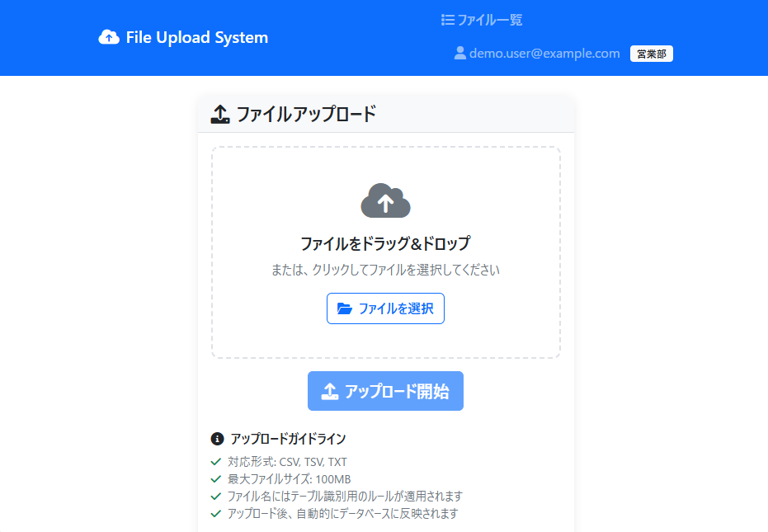Open the demo.user@example.com account menu
Image resolution: width=768 pixels, height=532 pixels.
544,54
